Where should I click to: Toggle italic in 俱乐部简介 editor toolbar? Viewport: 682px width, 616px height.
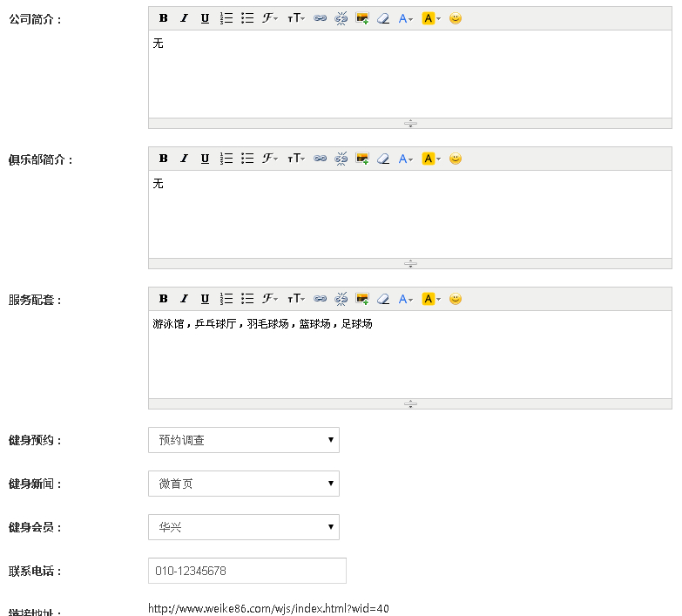point(184,159)
